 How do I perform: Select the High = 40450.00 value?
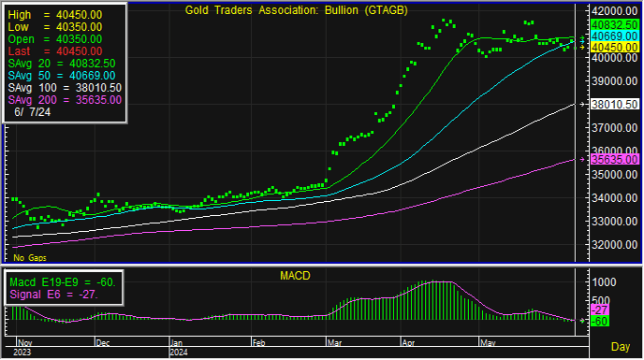pos(55,15)
